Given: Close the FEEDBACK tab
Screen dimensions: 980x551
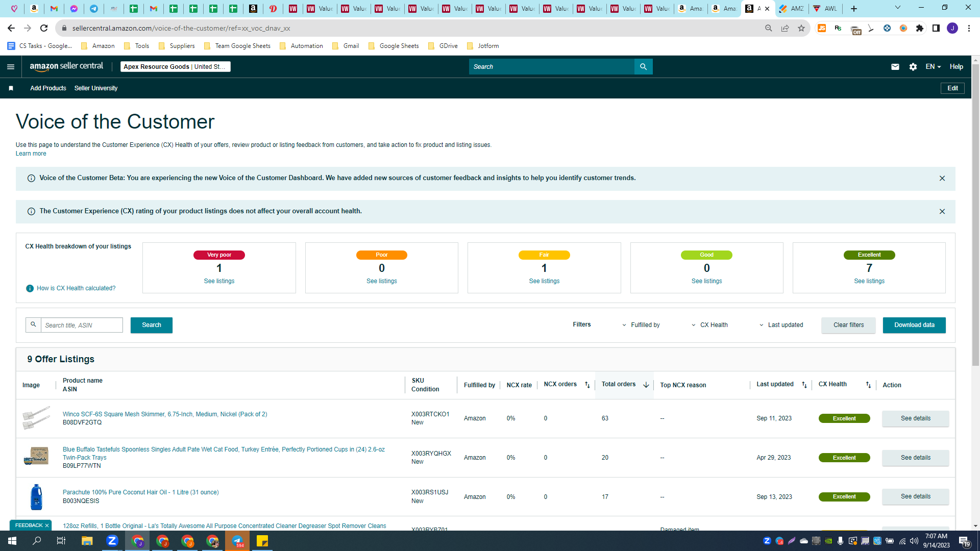Looking at the screenshot, I should click(x=47, y=525).
